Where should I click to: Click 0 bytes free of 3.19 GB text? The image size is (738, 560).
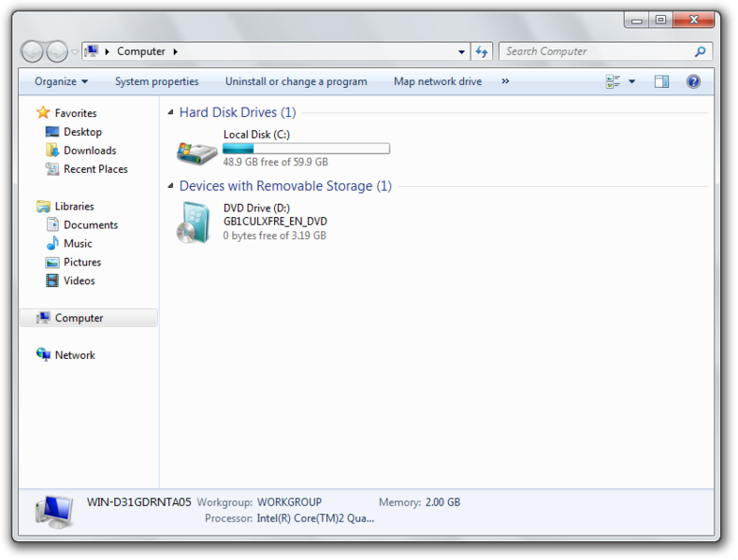pos(274,236)
